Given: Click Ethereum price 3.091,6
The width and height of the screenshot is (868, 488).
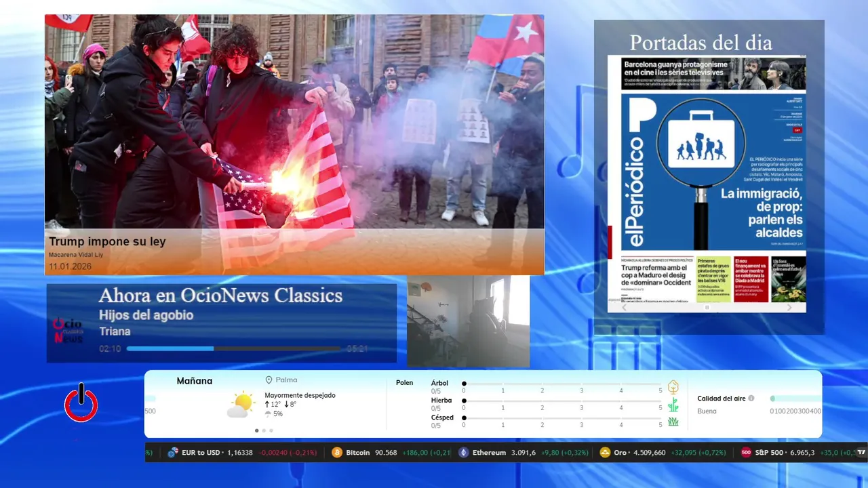Looking at the screenshot, I should click(x=523, y=452).
